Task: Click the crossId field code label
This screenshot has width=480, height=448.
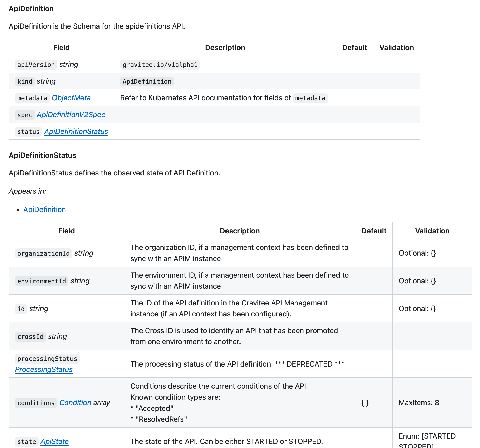Action: tap(30, 337)
